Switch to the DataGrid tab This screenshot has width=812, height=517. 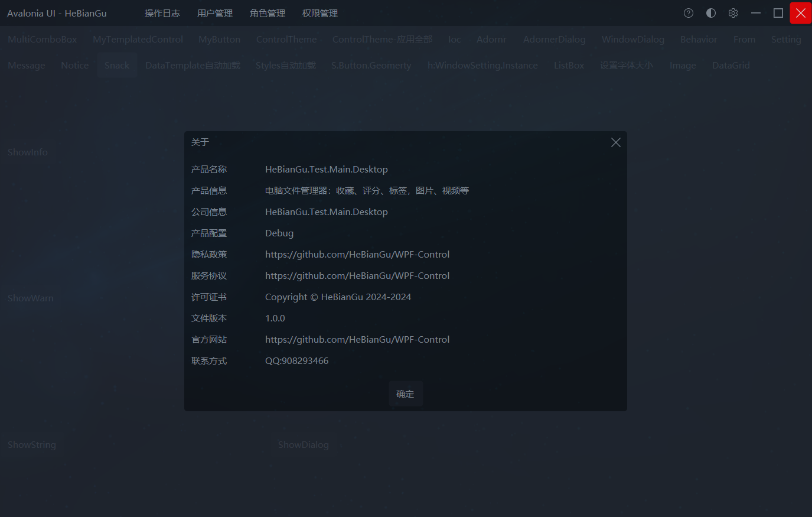tap(731, 66)
